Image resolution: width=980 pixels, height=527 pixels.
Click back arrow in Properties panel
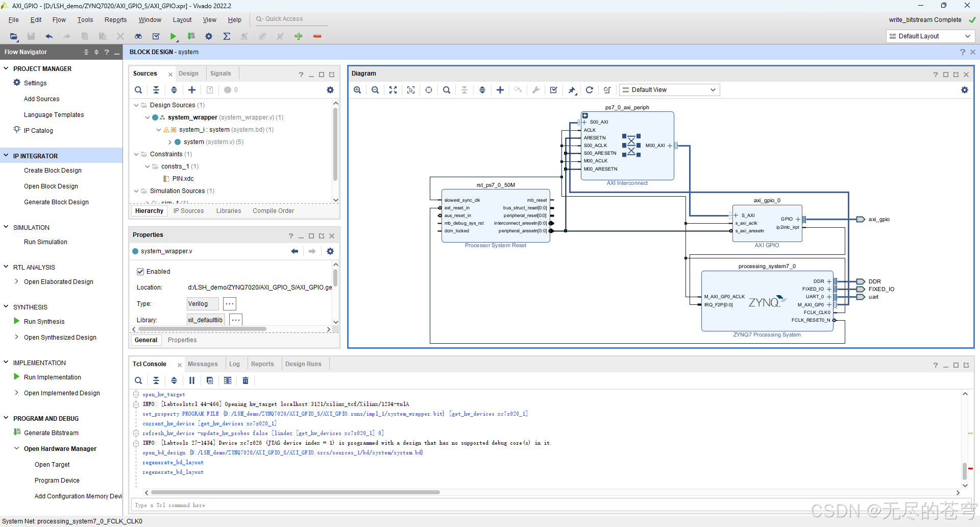tap(295, 251)
